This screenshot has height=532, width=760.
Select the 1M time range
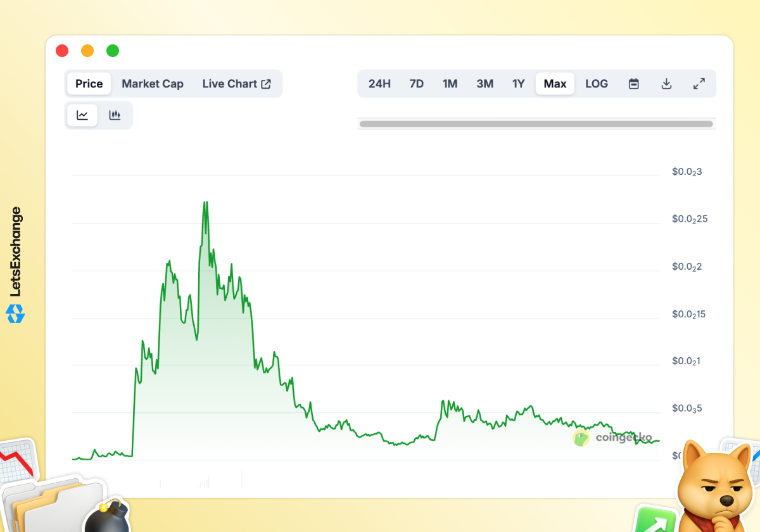[450, 84]
